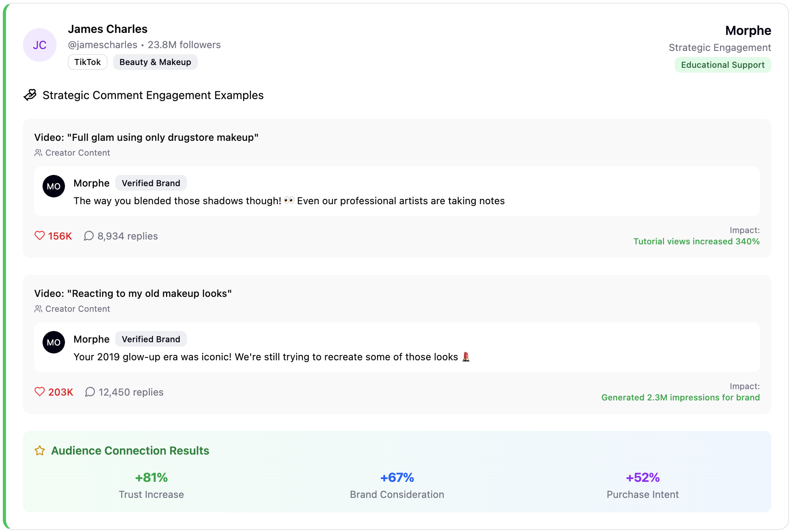Click the second Morphe MO avatar

tap(54, 342)
